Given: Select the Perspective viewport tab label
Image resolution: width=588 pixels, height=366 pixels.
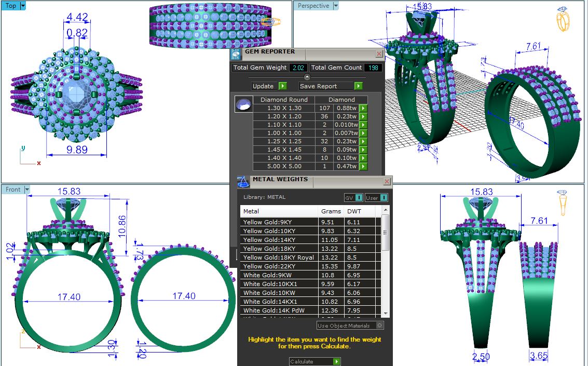Looking at the screenshot, I should click(x=313, y=6).
